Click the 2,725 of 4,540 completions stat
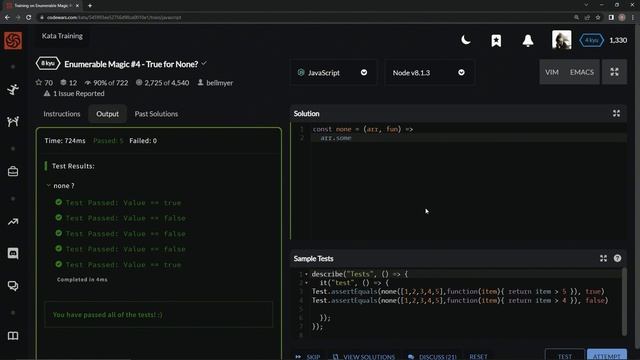 162,82
